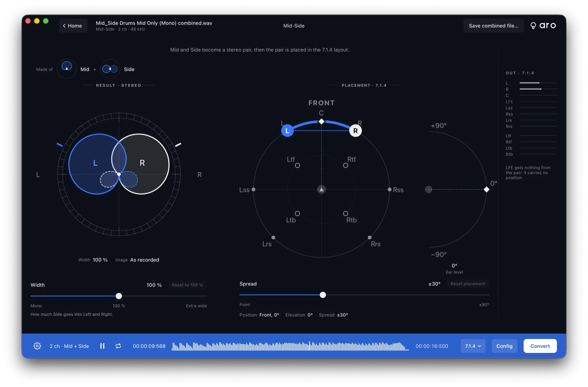Viewport: 588px width, 387px height.
Task: Click the stereo diagram center diamond
Action: tap(119, 174)
